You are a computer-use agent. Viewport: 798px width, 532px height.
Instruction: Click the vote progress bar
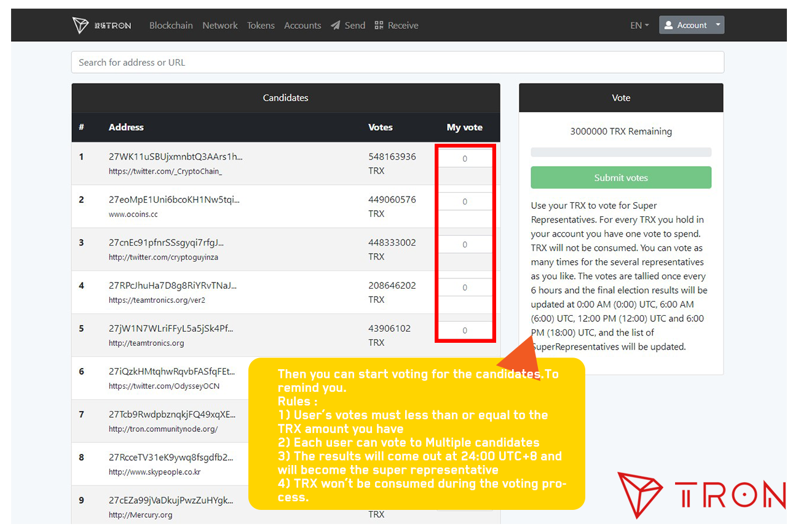tap(621, 152)
